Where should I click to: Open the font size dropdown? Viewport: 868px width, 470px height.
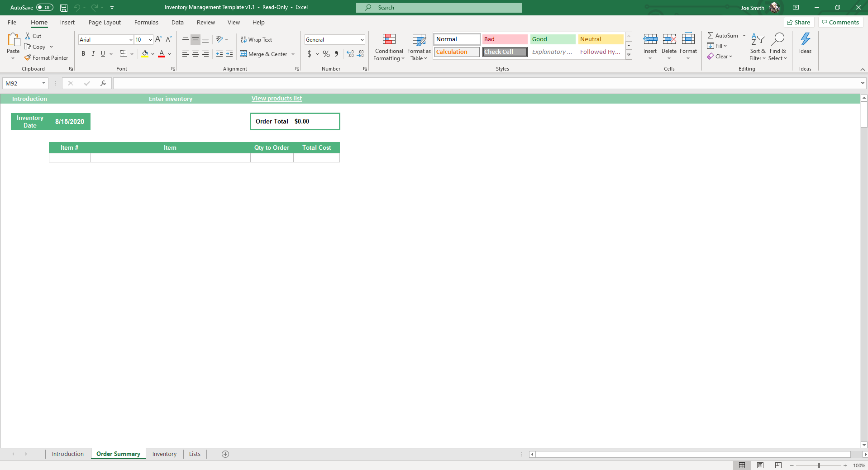pos(150,40)
